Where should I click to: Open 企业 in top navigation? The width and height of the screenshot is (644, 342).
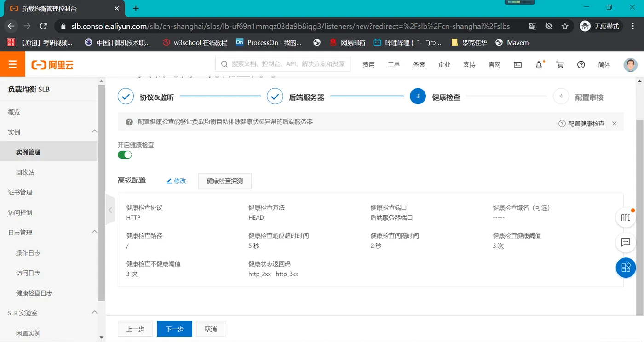444,65
